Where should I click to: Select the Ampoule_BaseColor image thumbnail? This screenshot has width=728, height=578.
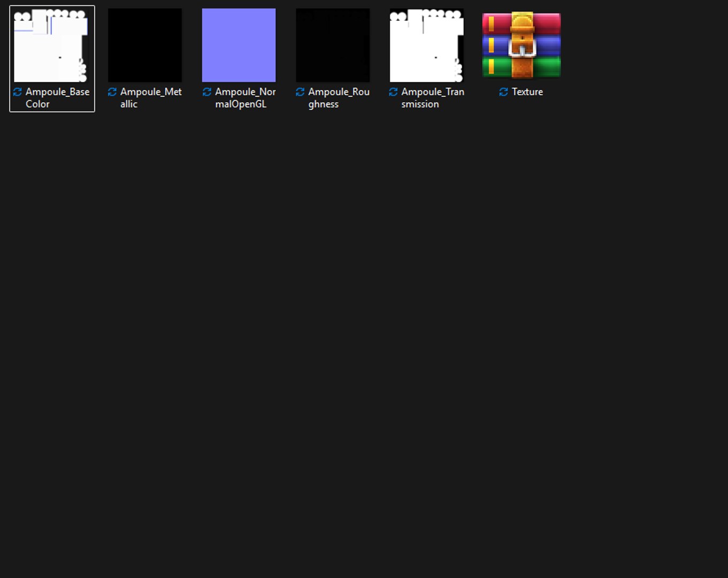[51, 45]
